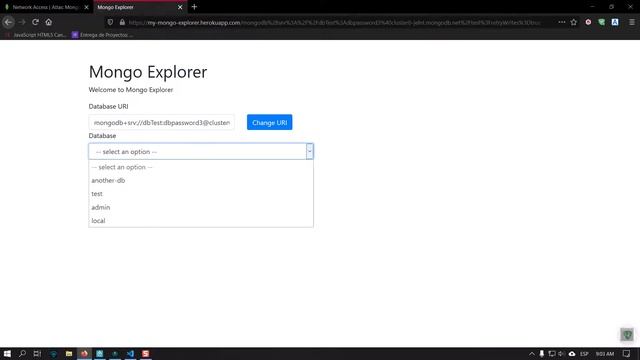
Task: Open Visual Studio Code from the taskbar
Action: pyautogui.click(x=130, y=353)
